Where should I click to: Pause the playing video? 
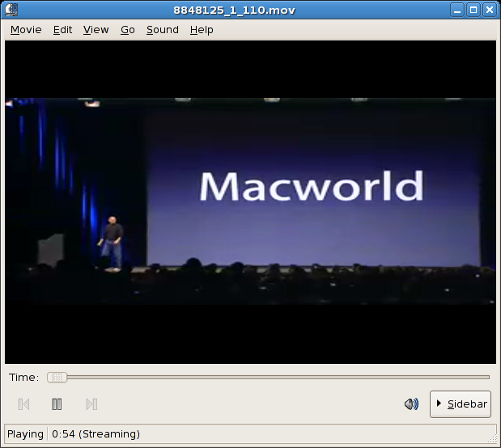tap(57, 404)
